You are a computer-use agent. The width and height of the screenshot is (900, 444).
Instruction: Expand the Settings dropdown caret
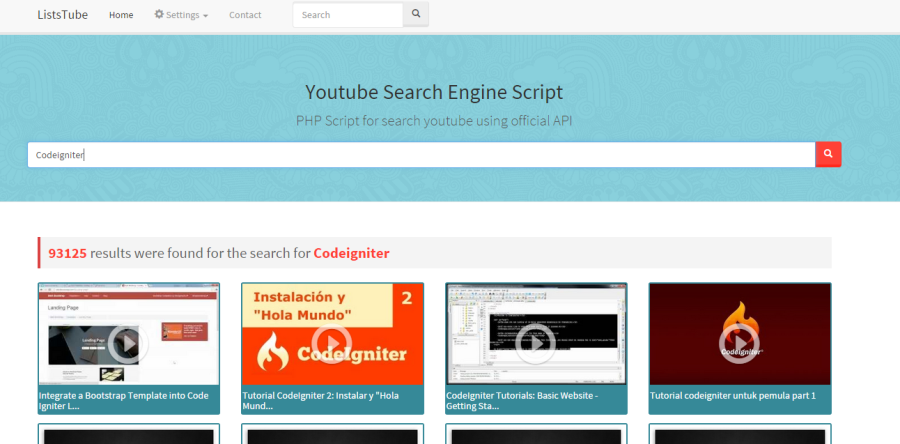coord(205,16)
